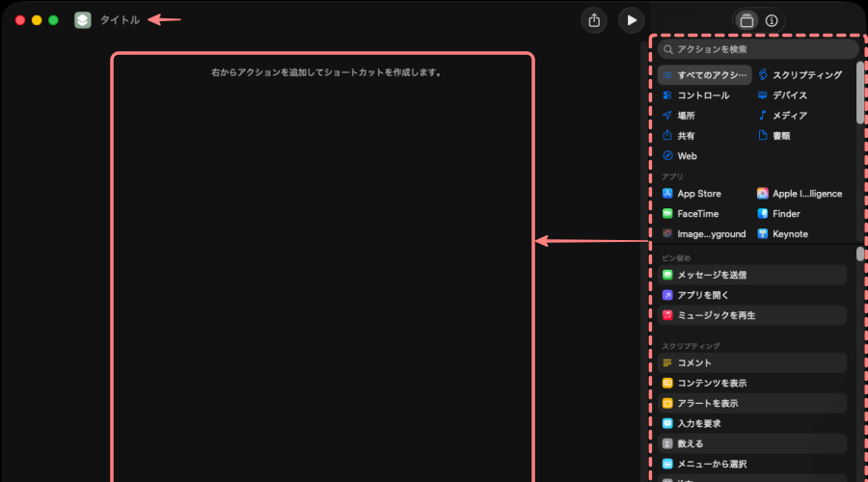The image size is (868, 482).
Task: Select the スクリプティング category
Action: tap(800, 75)
